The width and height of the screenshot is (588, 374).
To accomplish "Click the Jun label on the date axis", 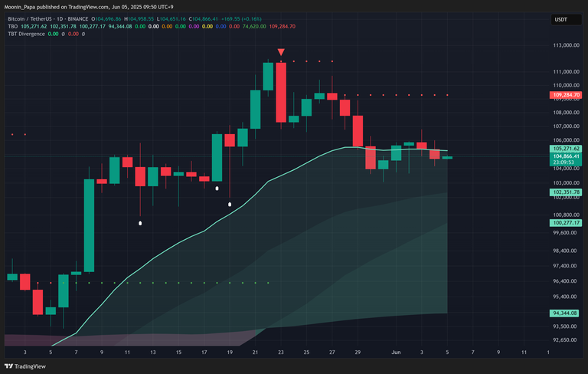I will 398,352.
